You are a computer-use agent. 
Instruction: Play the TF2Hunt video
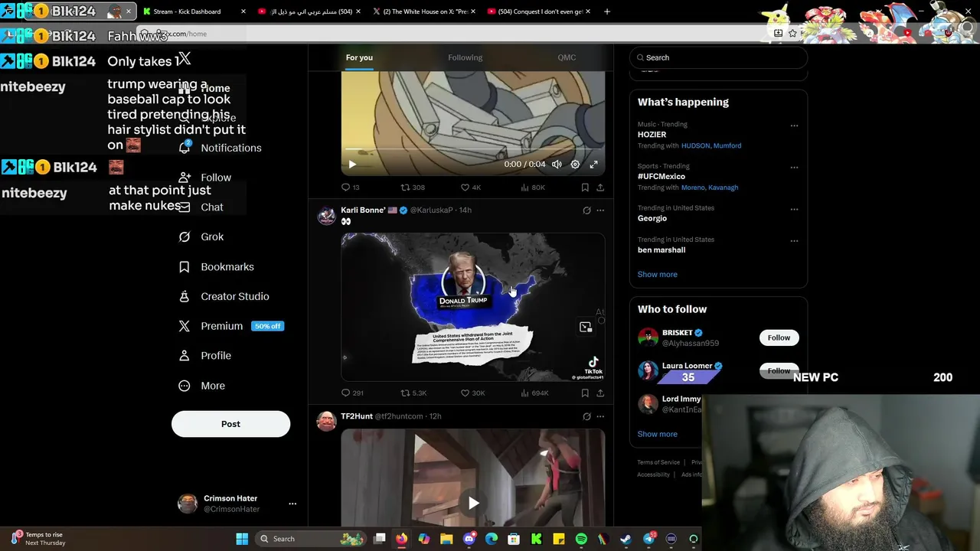click(x=473, y=503)
